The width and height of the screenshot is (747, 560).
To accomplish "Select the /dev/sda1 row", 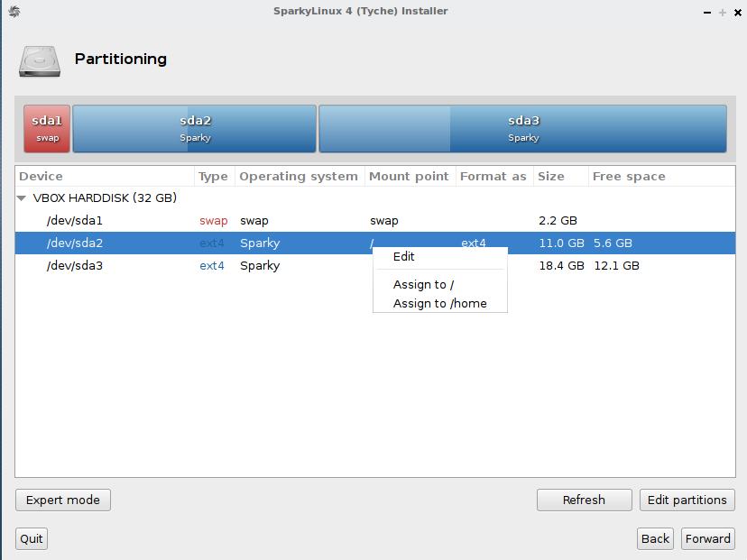I will pos(375,220).
